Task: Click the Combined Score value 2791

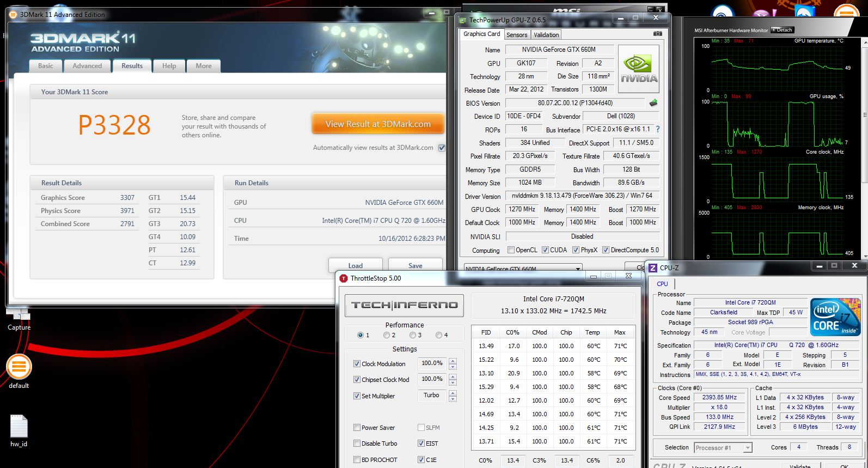Action: point(127,224)
